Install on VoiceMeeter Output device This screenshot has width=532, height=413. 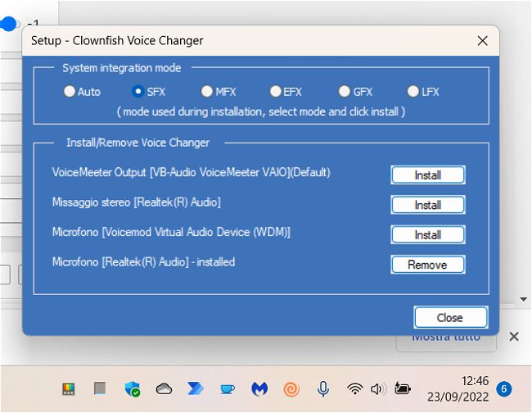point(428,175)
